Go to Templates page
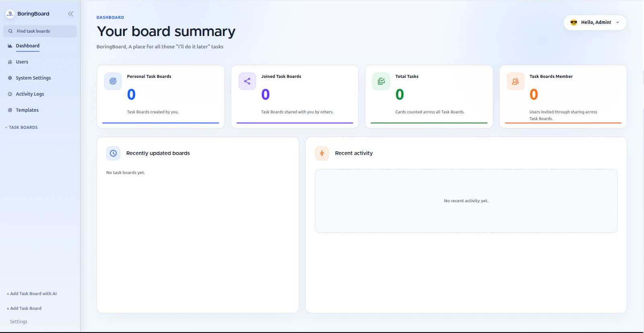The width and height of the screenshot is (644, 333). coord(27,110)
